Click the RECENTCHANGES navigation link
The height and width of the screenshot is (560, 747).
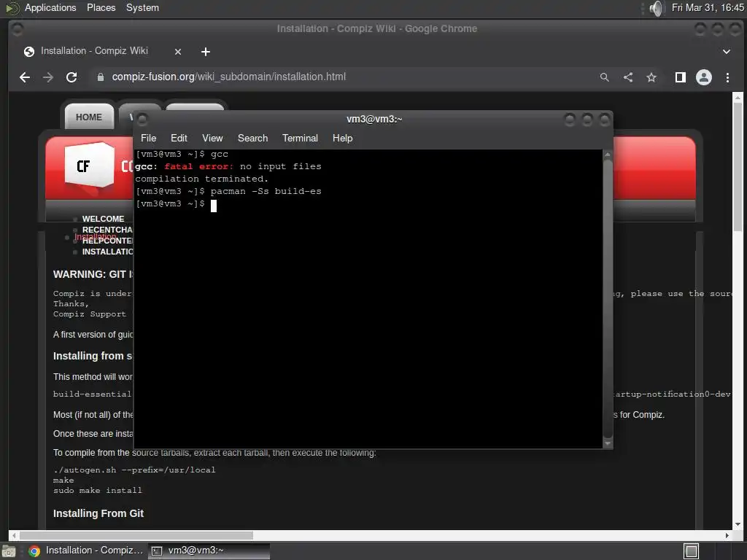107,230
